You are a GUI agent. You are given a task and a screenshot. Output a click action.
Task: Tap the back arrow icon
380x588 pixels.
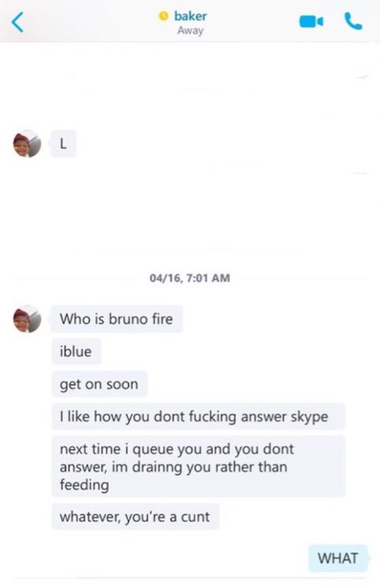18,21
